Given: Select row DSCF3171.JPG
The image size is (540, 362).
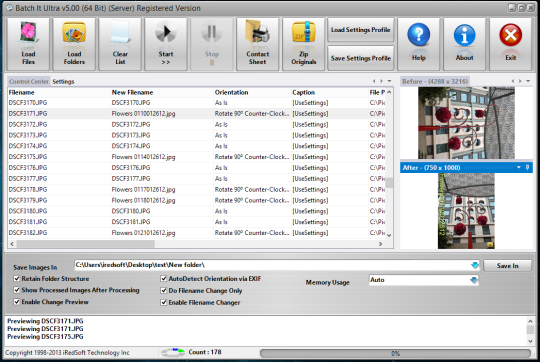Looking at the screenshot, I should (197, 113).
